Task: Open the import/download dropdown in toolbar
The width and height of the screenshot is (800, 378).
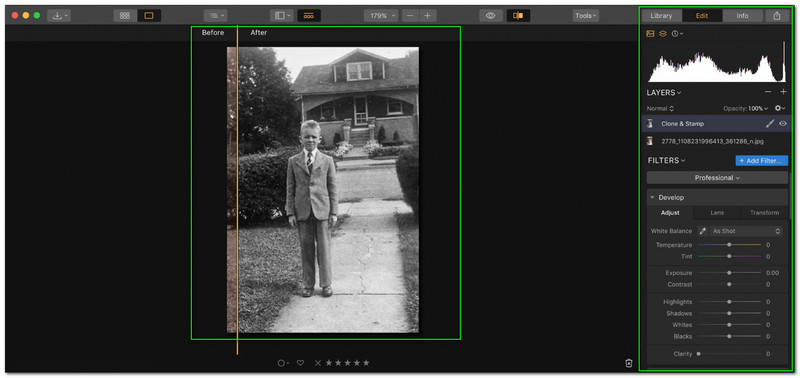Action: click(x=59, y=16)
